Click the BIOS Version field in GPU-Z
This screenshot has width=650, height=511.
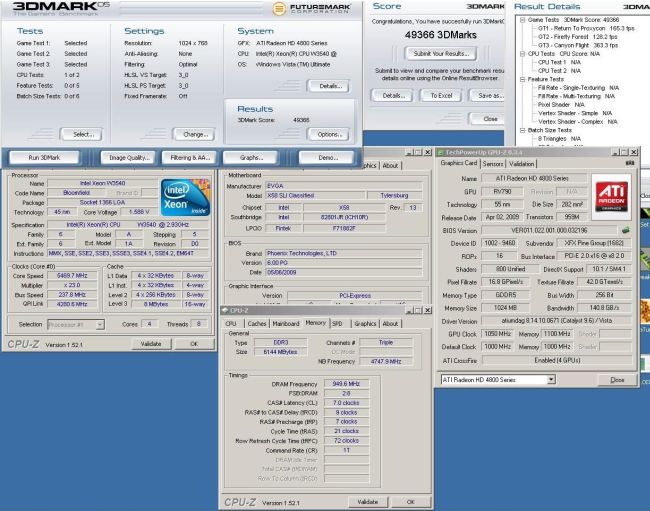[x=549, y=230]
